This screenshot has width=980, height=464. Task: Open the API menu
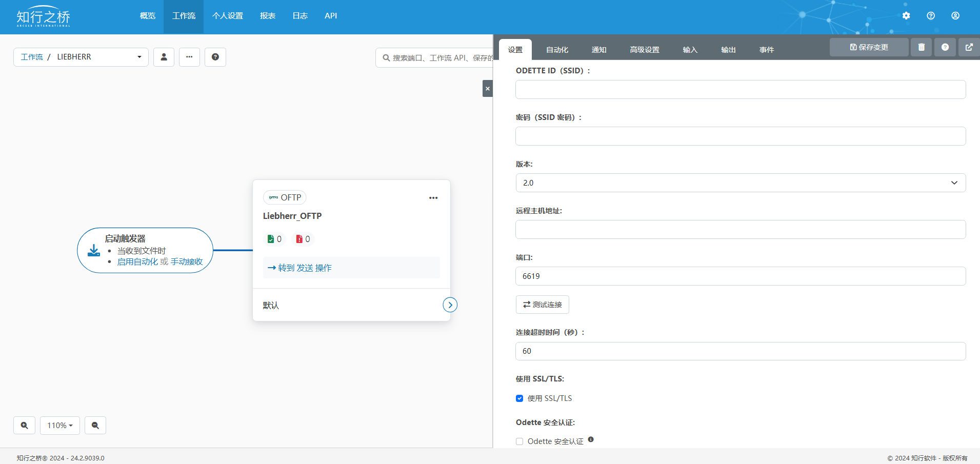click(331, 16)
